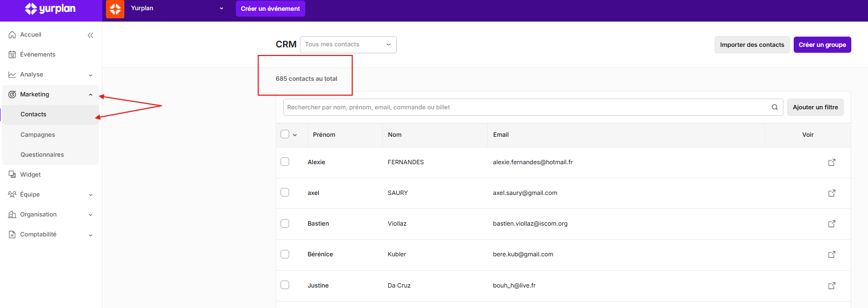868x308 pixels.
Task: Click '685 contacts au total' text
Action: 306,79
